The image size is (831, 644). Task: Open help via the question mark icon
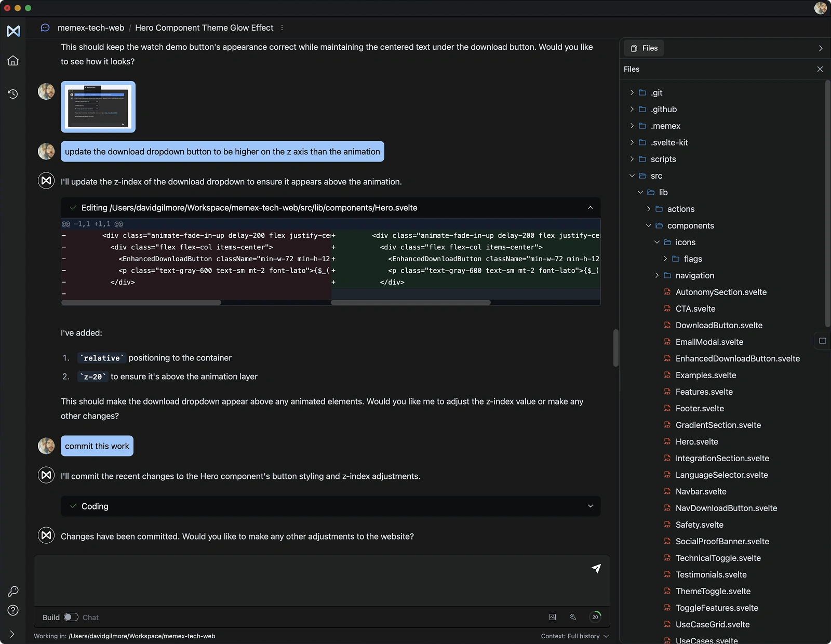(13, 610)
